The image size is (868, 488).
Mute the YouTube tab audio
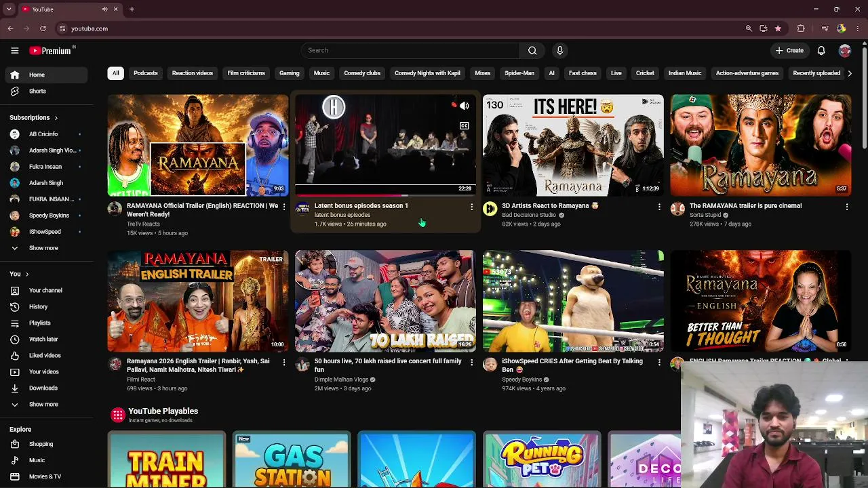point(104,9)
